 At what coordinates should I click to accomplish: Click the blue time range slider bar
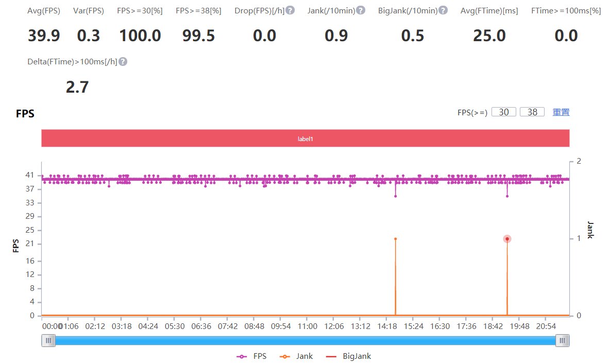point(305,340)
